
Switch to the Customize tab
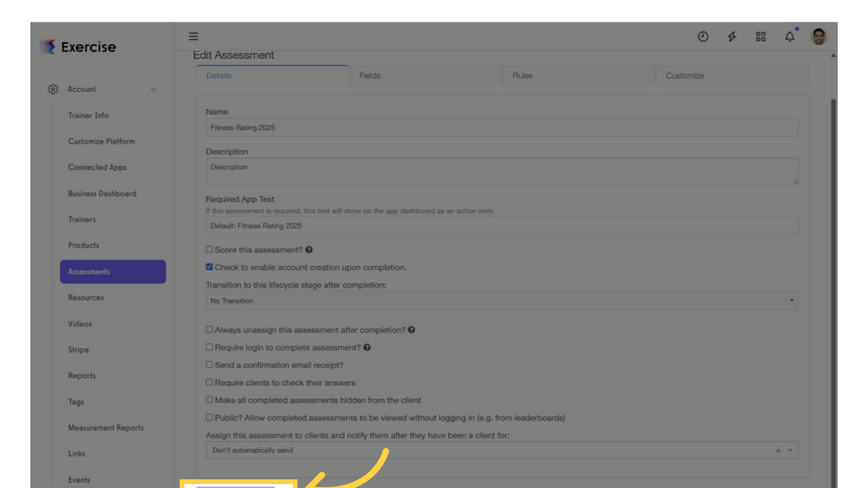(732, 75)
